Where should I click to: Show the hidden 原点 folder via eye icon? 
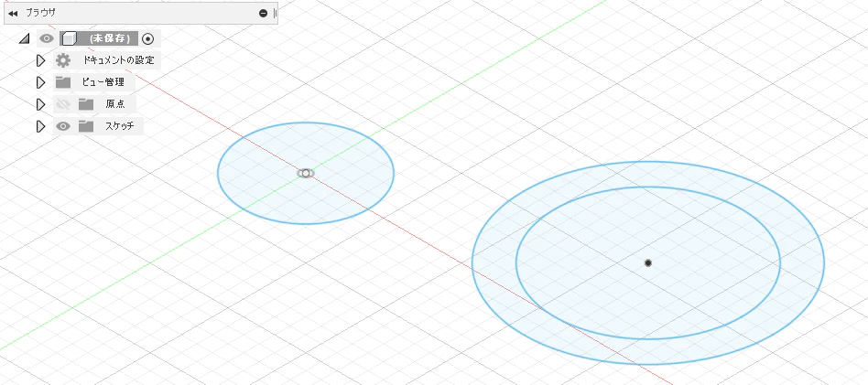point(63,104)
